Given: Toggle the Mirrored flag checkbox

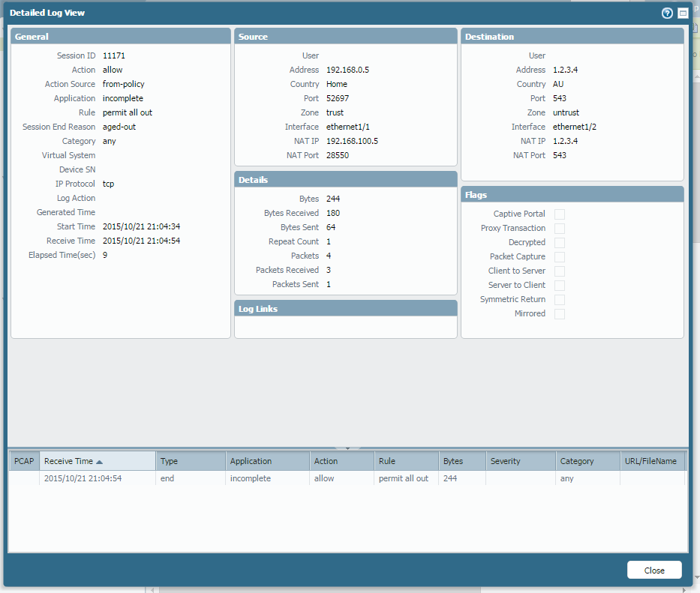Looking at the screenshot, I should tap(560, 314).
